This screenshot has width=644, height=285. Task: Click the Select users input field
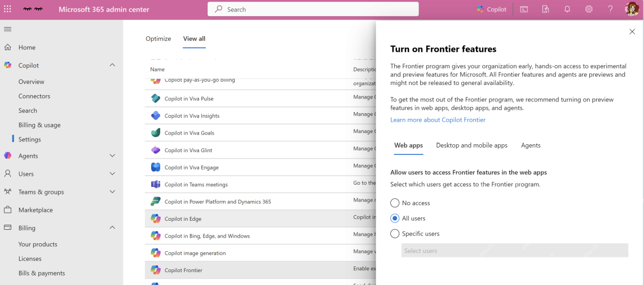point(515,250)
